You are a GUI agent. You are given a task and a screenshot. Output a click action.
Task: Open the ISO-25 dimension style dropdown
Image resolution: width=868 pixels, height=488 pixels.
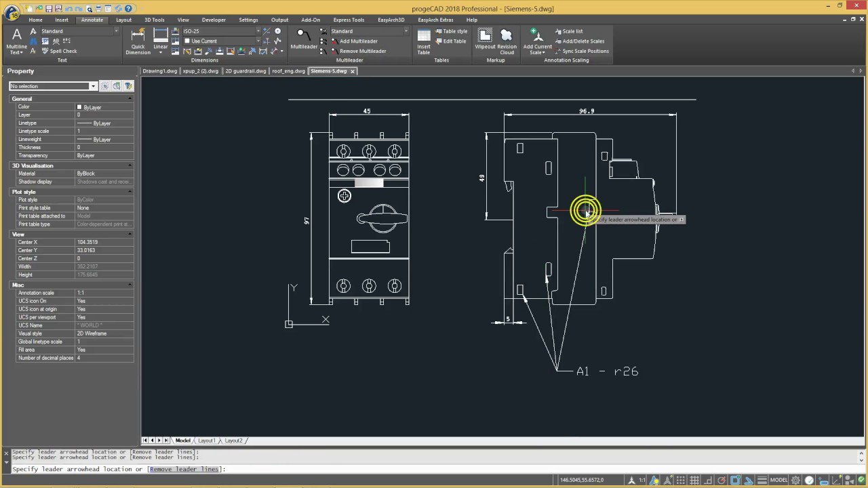click(x=258, y=31)
